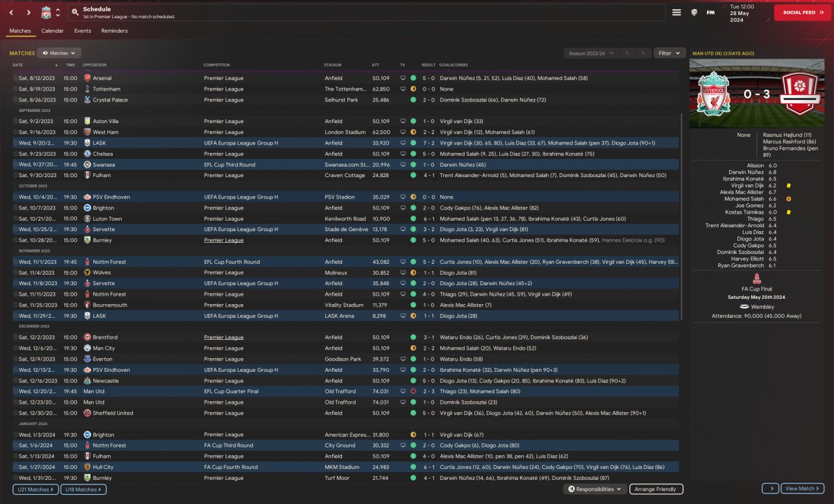Select Mohamed Salah in the match ratings list

[744, 199]
